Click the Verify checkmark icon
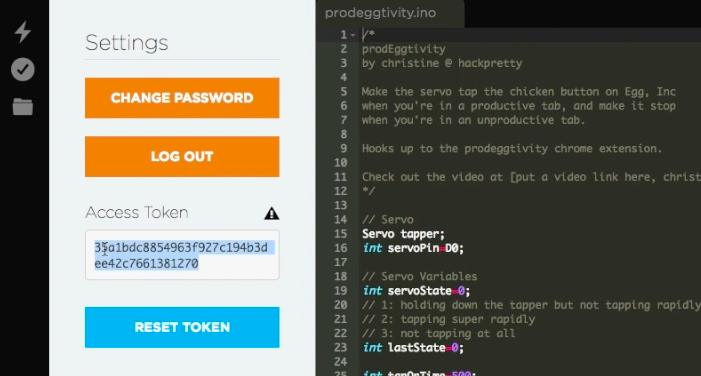 point(22,69)
